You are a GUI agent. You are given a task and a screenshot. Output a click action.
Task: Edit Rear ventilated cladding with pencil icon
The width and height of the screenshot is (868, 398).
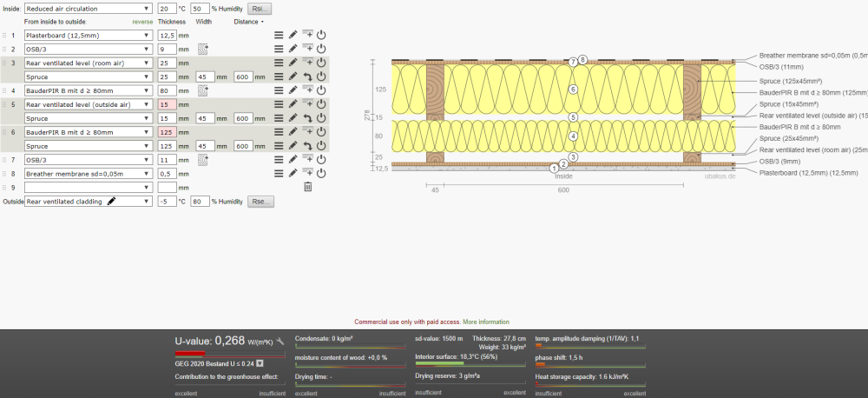[112, 202]
